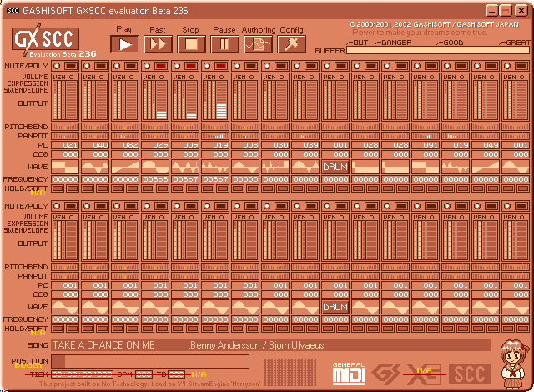Select the GS mode logo
Screen dimensions: 534x392
tap(386, 374)
